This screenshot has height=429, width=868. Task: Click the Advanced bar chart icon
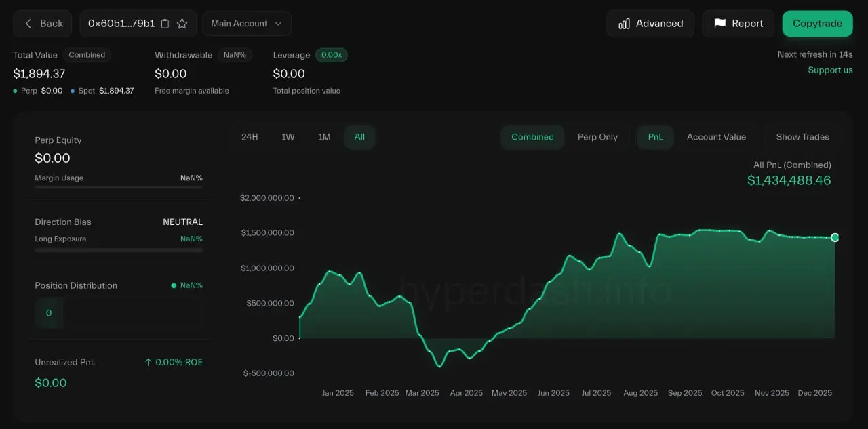pos(624,24)
